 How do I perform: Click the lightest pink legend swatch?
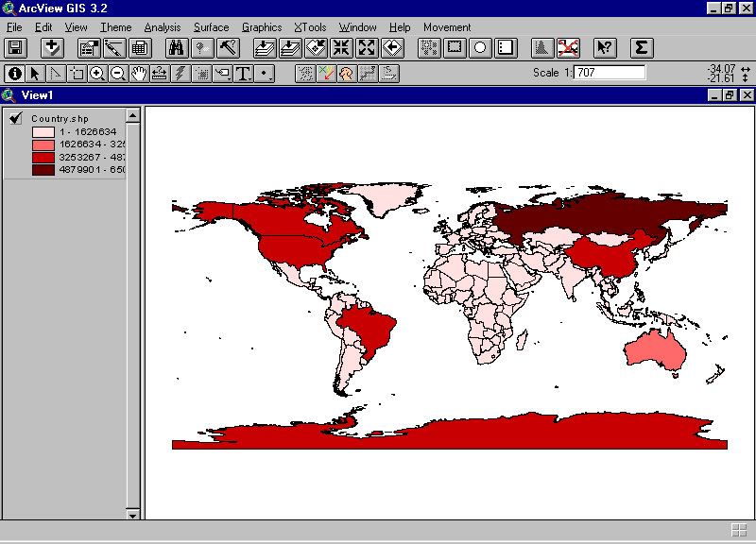[43, 132]
